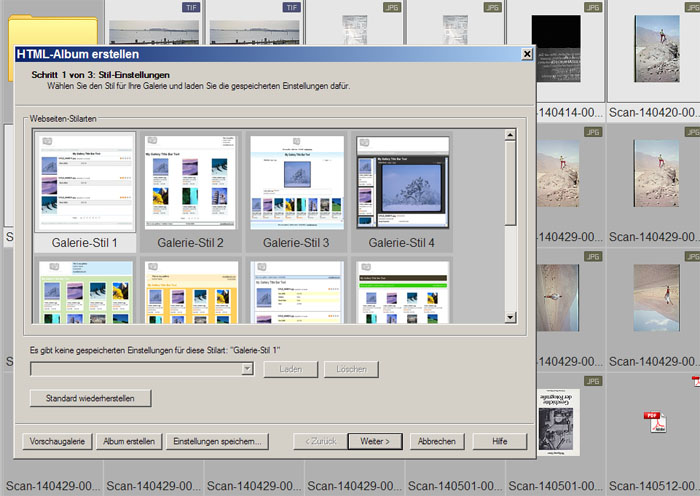The image size is (700, 496).
Task: Click Vorschaugalerie to preview the gallery
Action: 57,441
